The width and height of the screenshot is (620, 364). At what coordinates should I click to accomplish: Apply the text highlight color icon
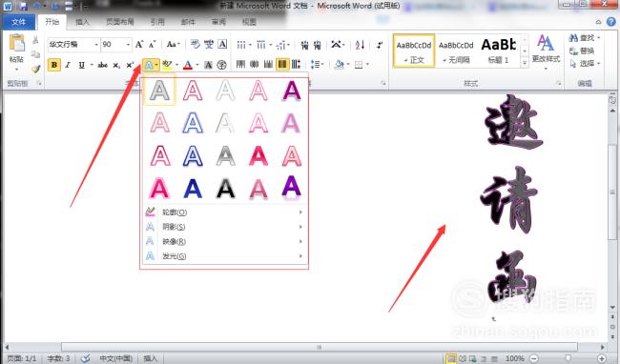click(167, 65)
